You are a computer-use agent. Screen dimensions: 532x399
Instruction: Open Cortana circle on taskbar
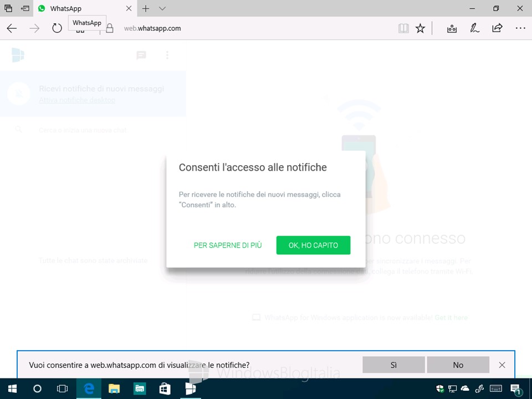pyautogui.click(x=37, y=388)
